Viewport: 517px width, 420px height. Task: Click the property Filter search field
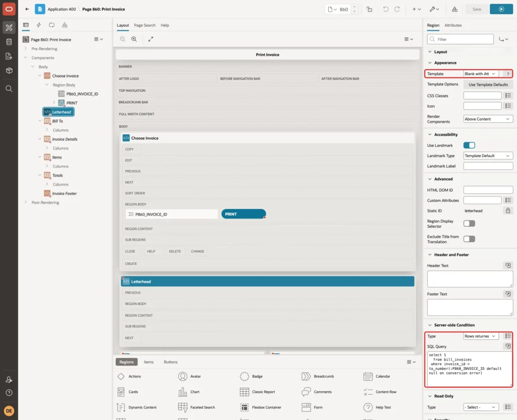pyautogui.click(x=460, y=39)
